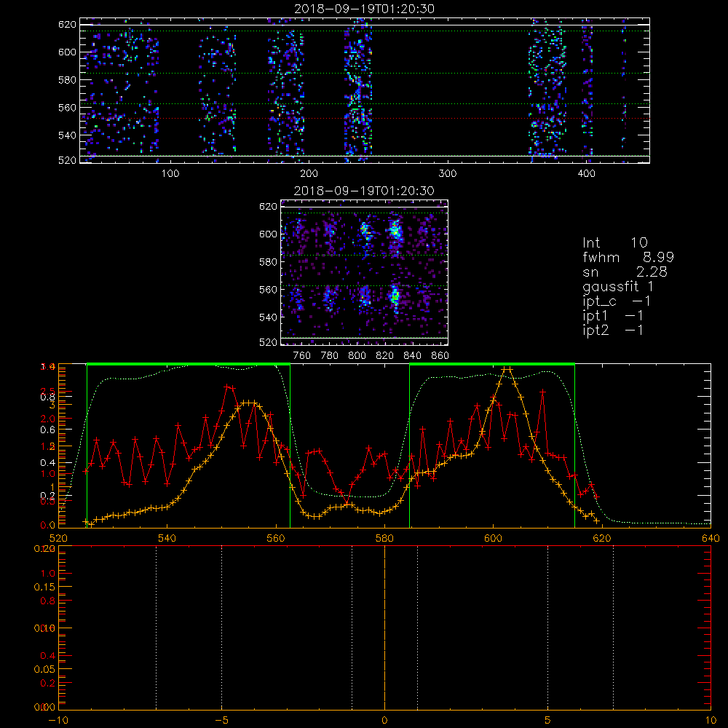Click the 'ipt_c -1' readout

617,301
